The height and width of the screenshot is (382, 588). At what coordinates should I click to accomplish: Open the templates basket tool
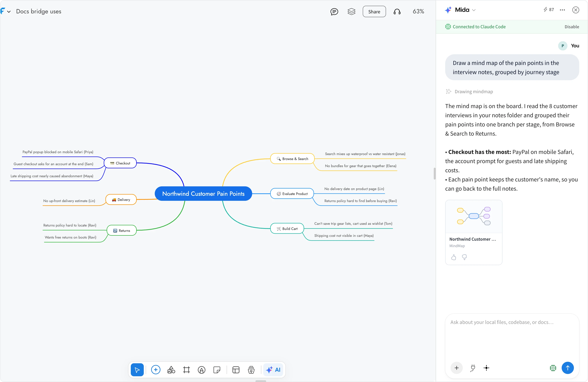251,370
